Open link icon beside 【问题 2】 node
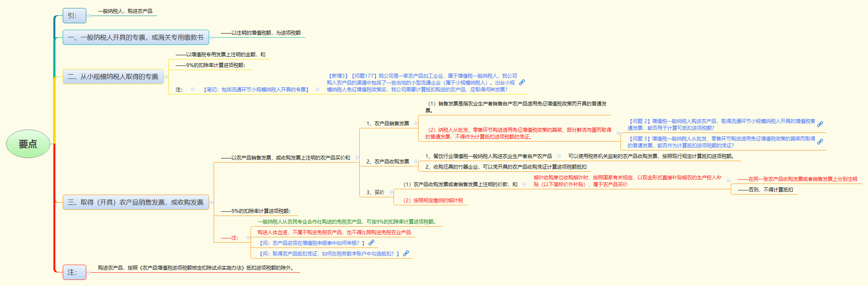This screenshot has height=286, width=868. click(x=820, y=124)
